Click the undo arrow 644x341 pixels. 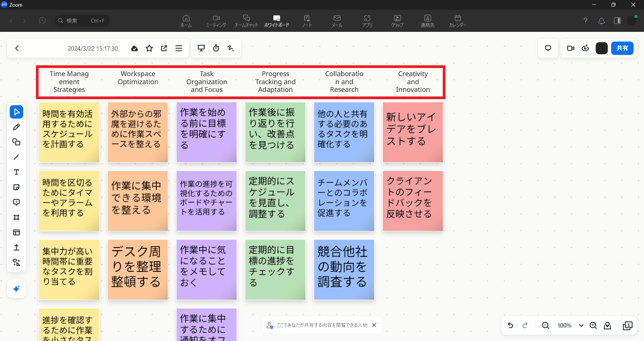tap(511, 325)
